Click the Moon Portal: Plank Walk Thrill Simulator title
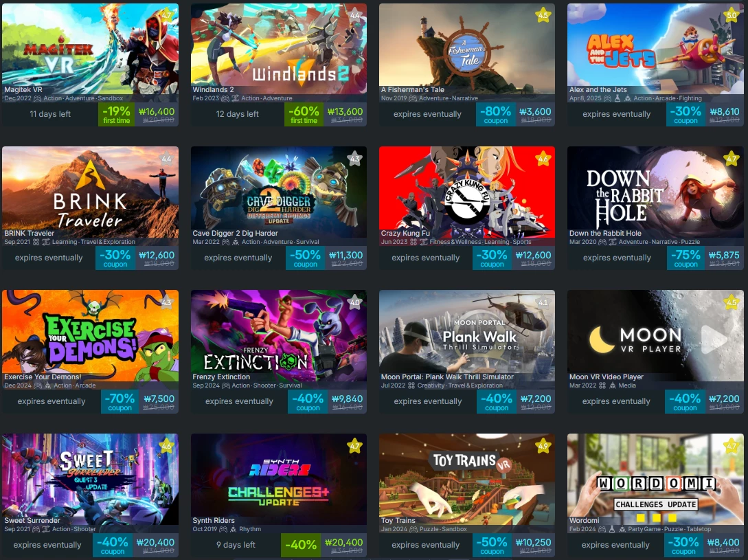Image resolution: width=748 pixels, height=560 pixels. [447, 377]
